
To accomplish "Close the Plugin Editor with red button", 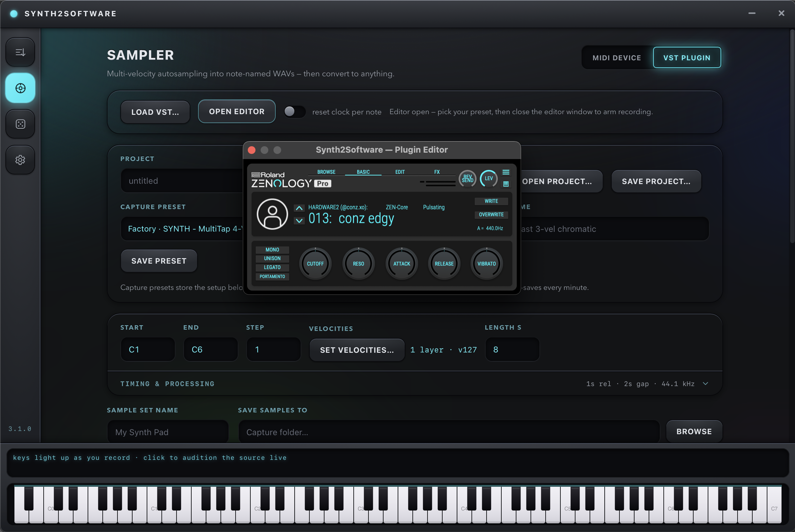I will (252, 150).
